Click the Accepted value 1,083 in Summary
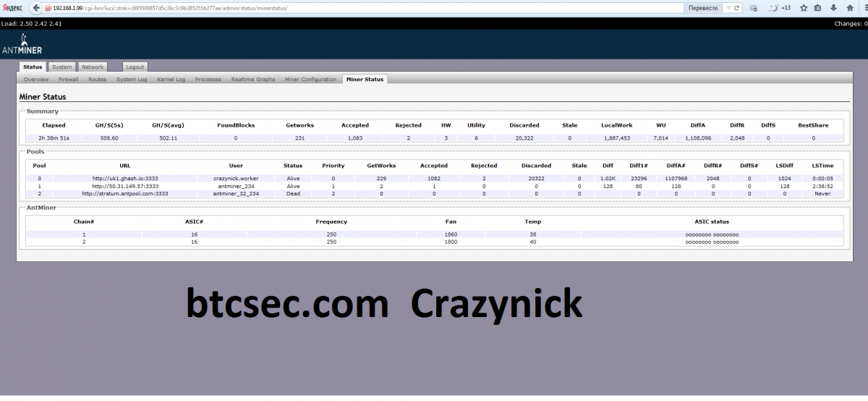This screenshot has width=868, height=401. point(354,138)
